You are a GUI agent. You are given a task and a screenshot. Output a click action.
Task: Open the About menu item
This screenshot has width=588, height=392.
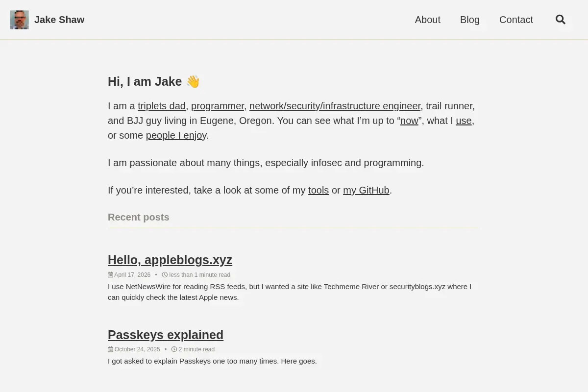point(428,20)
